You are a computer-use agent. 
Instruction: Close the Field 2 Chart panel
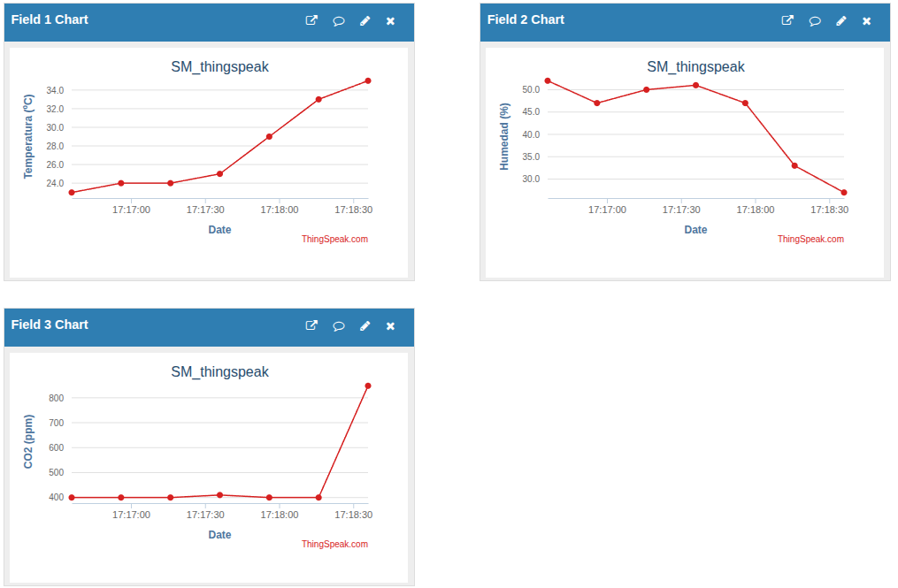coord(866,21)
